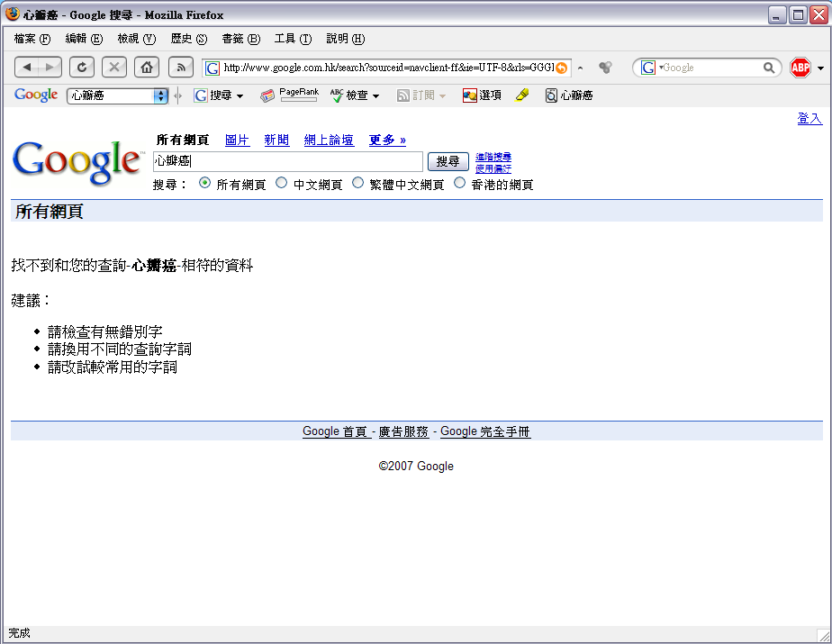The width and height of the screenshot is (832, 644).
Task: Click the Adblock Plus ABP icon
Action: [800, 68]
